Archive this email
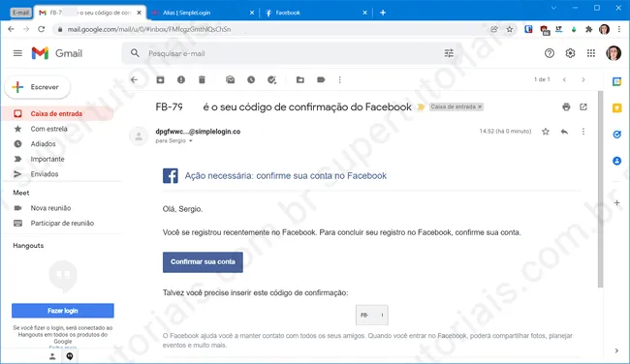 point(160,79)
